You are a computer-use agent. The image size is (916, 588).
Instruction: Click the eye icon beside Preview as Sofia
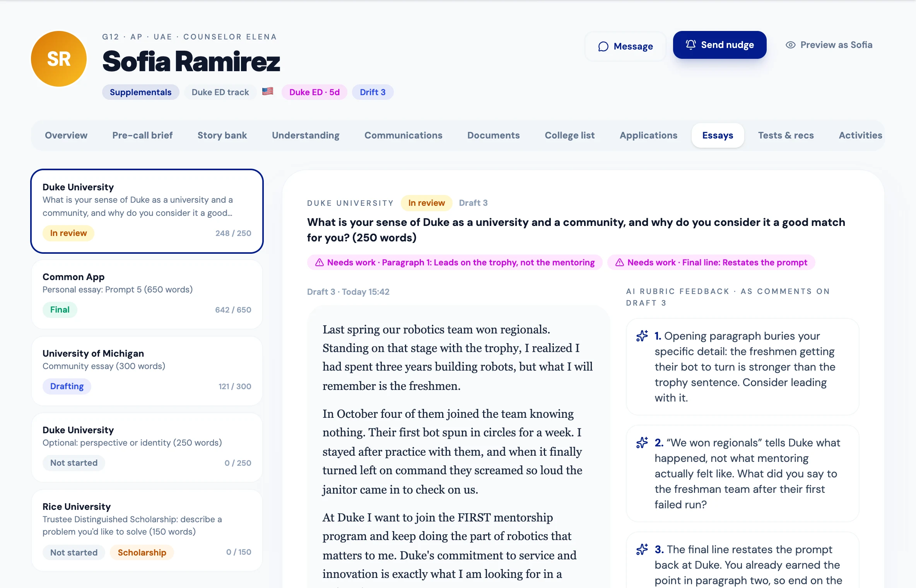coord(791,45)
